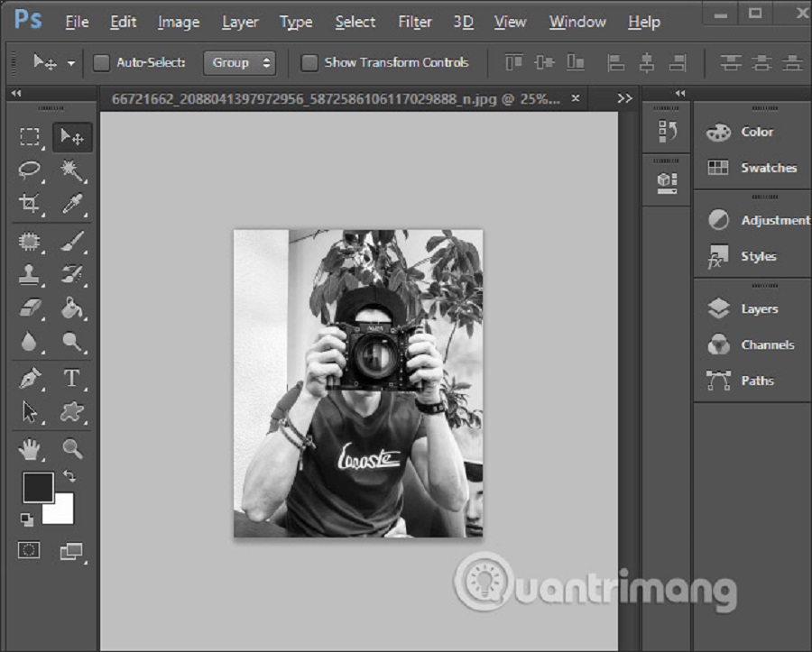This screenshot has height=652, width=812.
Task: Select the Hand tool
Action: point(30,447)
